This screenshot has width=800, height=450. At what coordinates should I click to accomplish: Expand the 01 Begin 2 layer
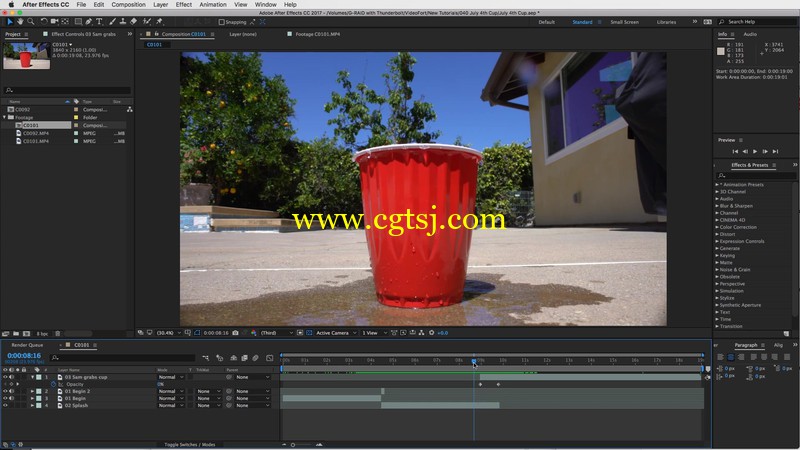pos(32,391)
